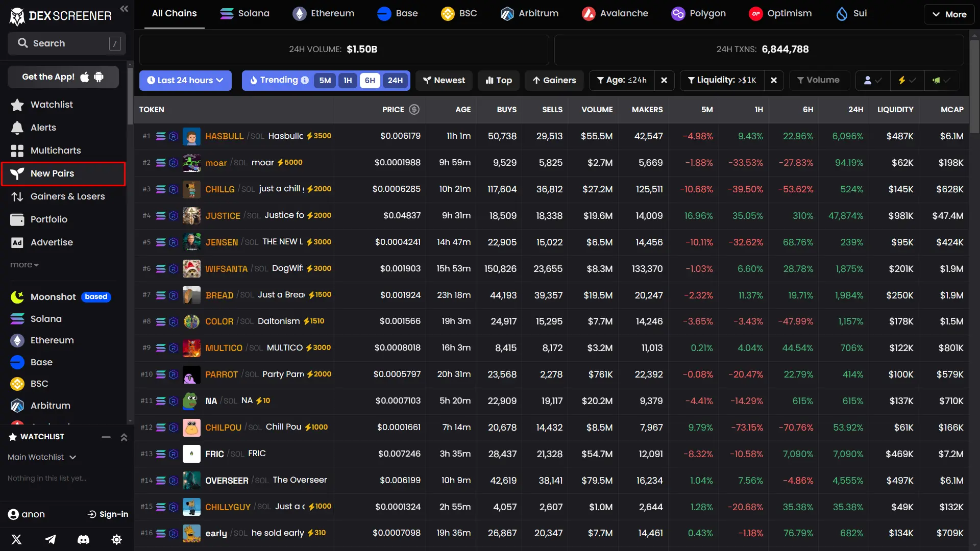Click the DEX Screener logo
The width and height of the screenshot is (980, 551).
pos(60,16)
